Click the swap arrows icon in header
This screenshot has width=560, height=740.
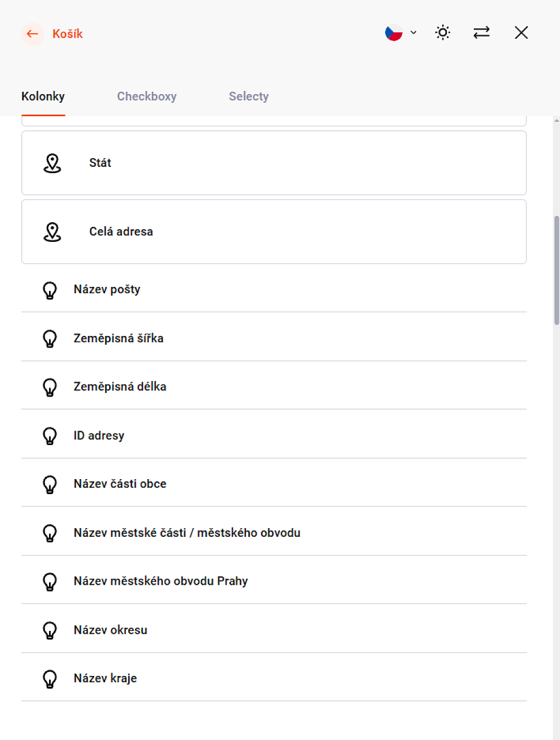(481, 33)
